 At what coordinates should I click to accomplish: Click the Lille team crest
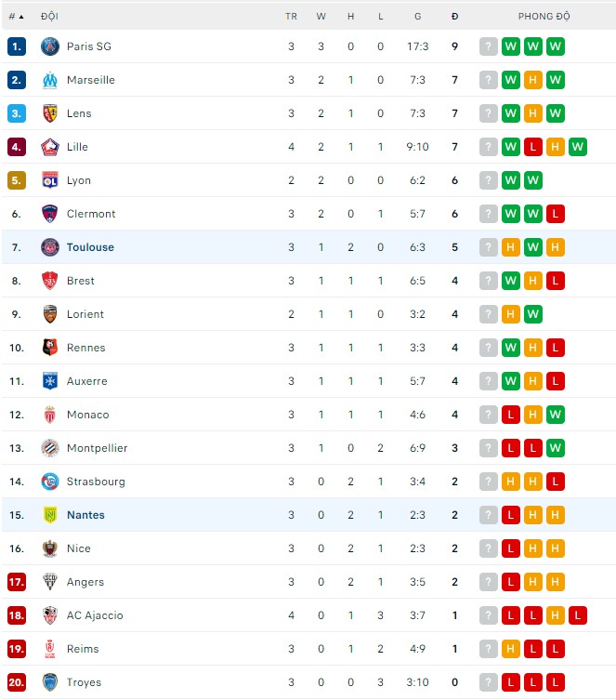[50, 147]
